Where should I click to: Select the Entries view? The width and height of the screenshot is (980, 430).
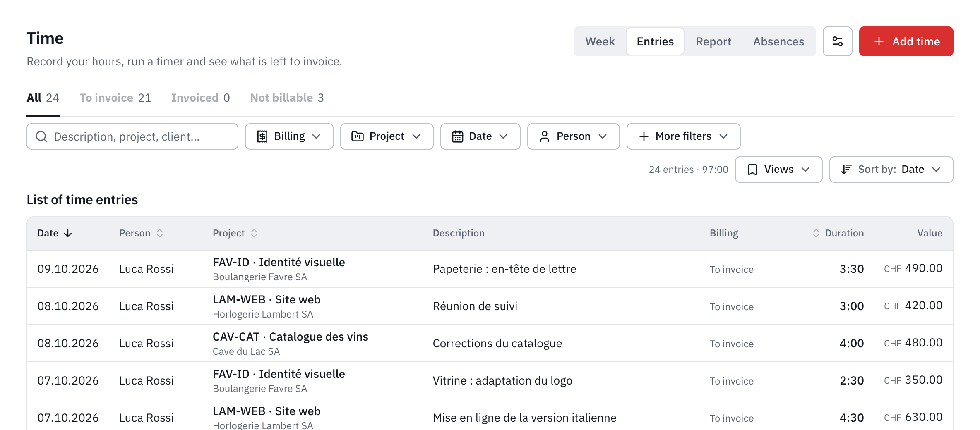coord(655,41)
